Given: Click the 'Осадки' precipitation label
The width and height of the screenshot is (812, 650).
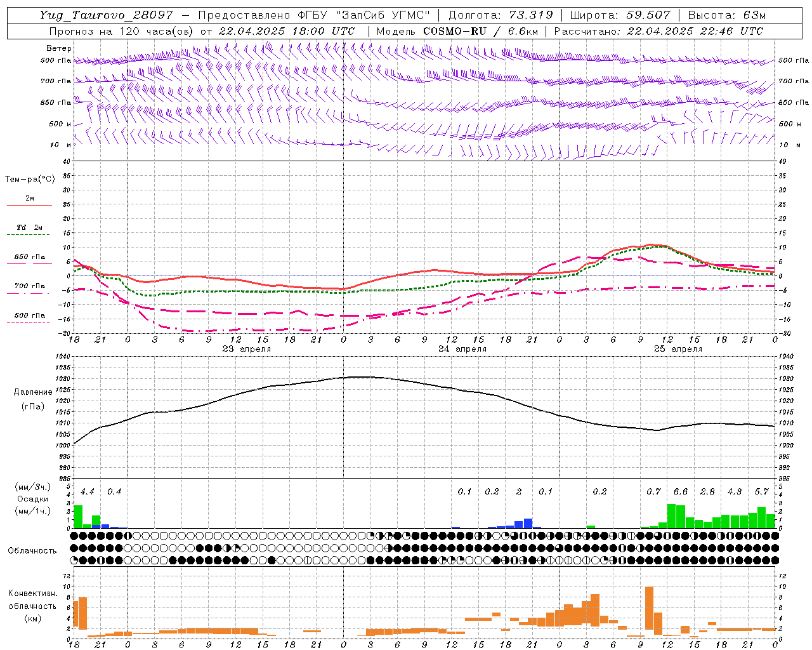Looking at the screenshot, I should tap(33, 499).
